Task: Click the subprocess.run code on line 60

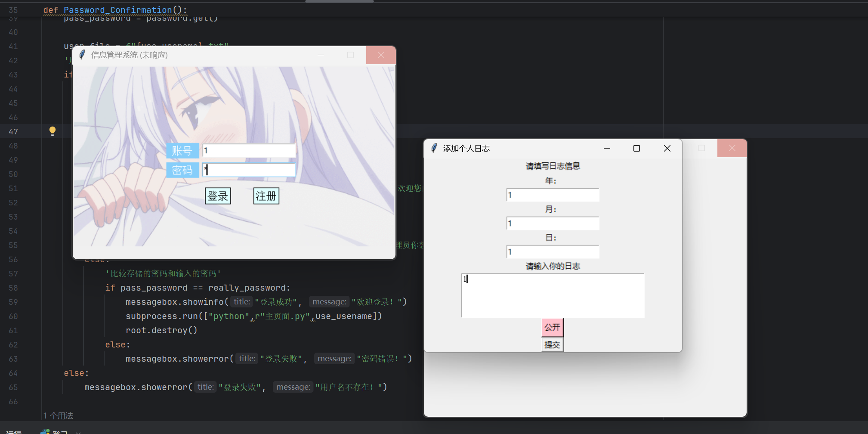Action: (254, 316)
